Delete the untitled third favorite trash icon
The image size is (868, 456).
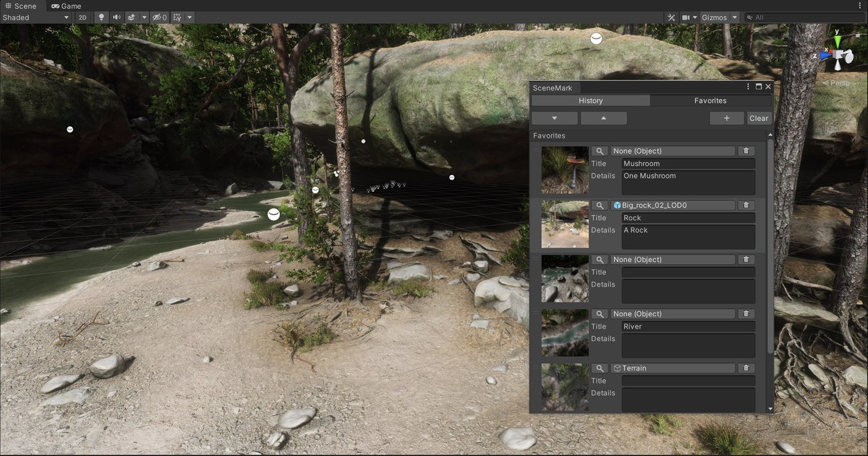pyautogui.click(x=746, y=260)
